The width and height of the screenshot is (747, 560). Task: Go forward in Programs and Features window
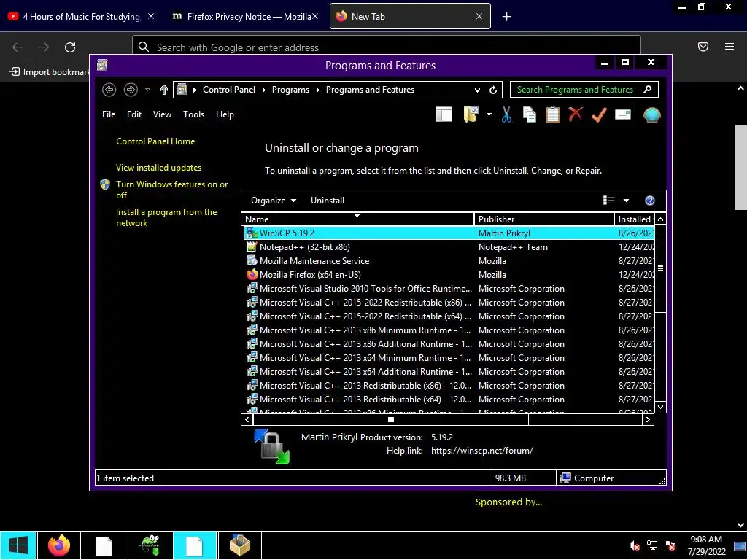pyautogui.click(x=131, y=90)
